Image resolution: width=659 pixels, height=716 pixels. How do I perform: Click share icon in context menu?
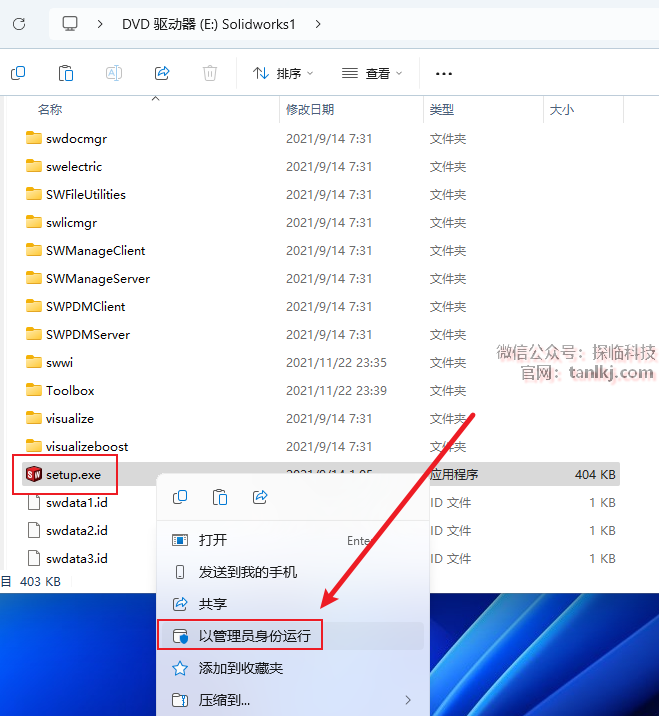(260, 497)
